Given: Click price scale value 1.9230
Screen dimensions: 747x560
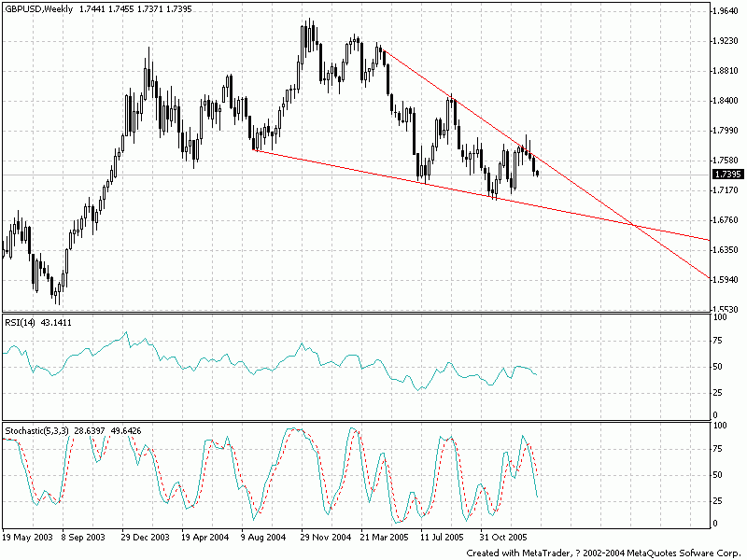Looking at the screenshot, I should click(x=726, y=41).
